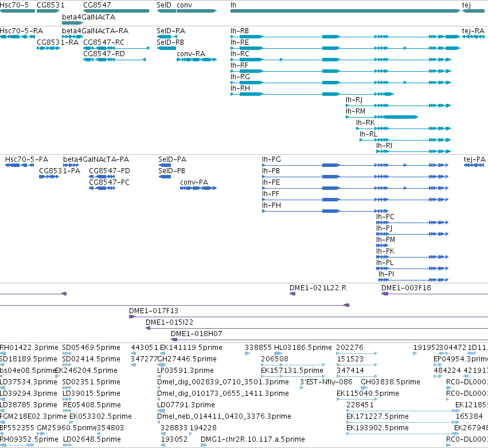Select the conv gene label
This screenshot has height=448, width=488.
tap(184, 5)
